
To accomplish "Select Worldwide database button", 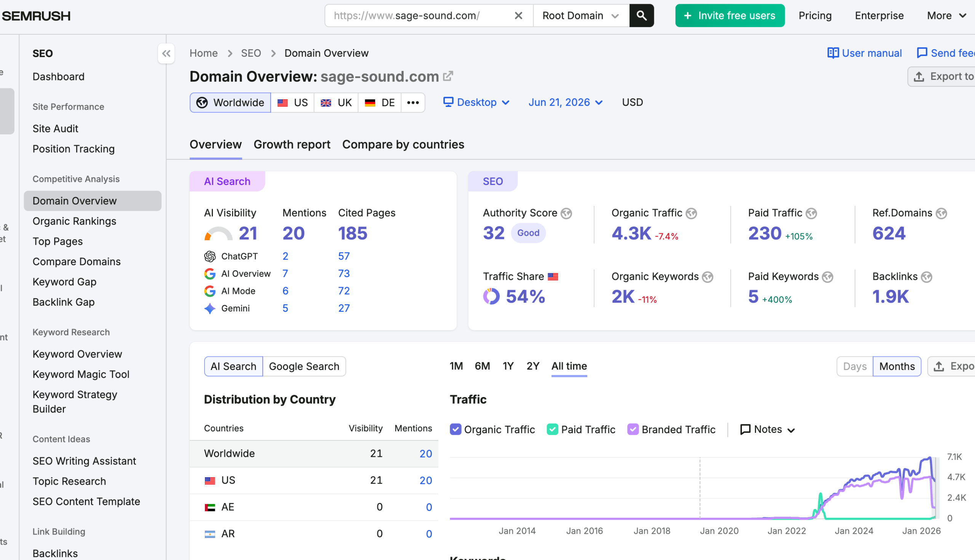I will [x=230, y=103].
